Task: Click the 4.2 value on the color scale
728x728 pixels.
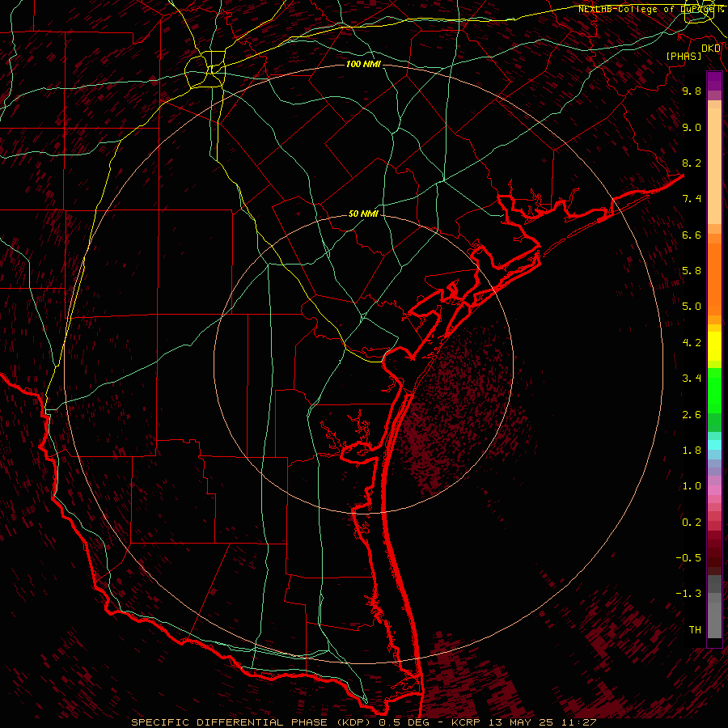Action: 692,343
